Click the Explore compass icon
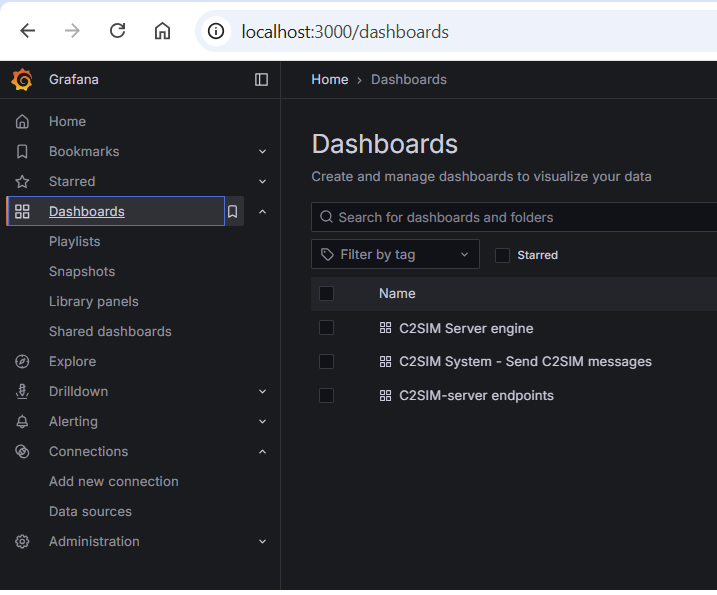The height and width of the screenshot is (595, 717). coord(22,362)
